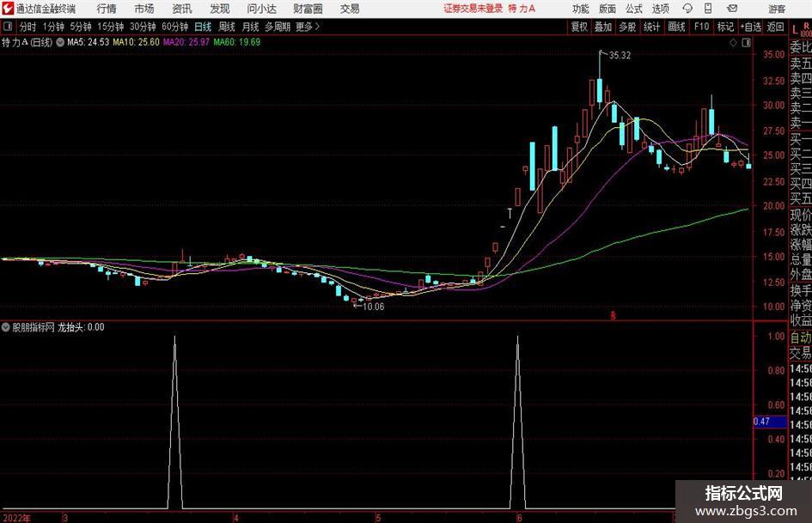
Task: Open the 发现 menu
Action: pyautogui.click(x=220, y=9)
